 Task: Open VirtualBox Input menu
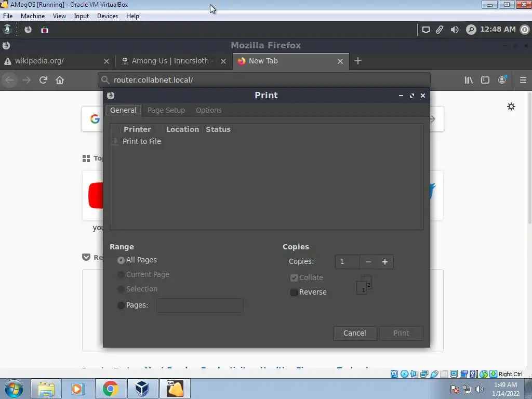(81, 16)
